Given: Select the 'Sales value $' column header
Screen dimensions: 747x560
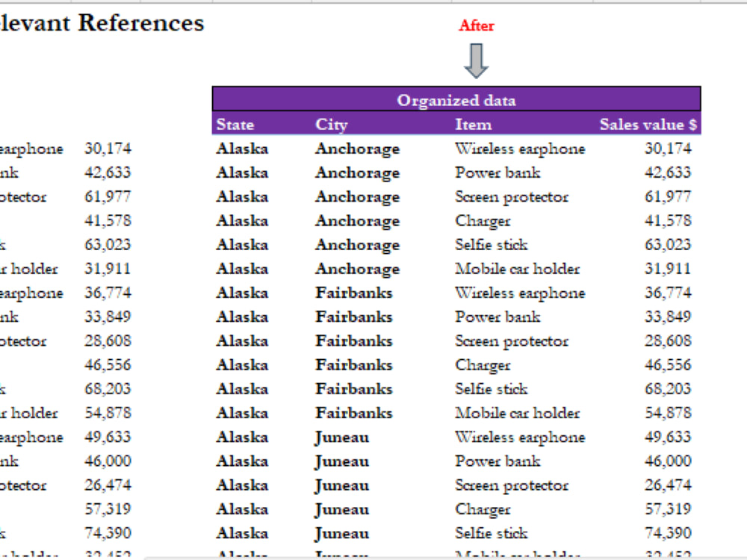Looking at the screenshot, I should pos(648,124).
